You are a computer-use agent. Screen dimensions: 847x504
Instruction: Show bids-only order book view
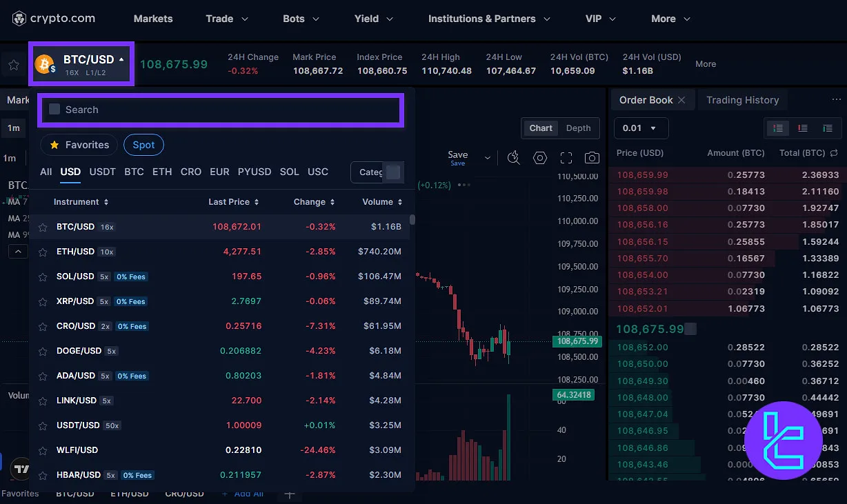click(828, 128)
